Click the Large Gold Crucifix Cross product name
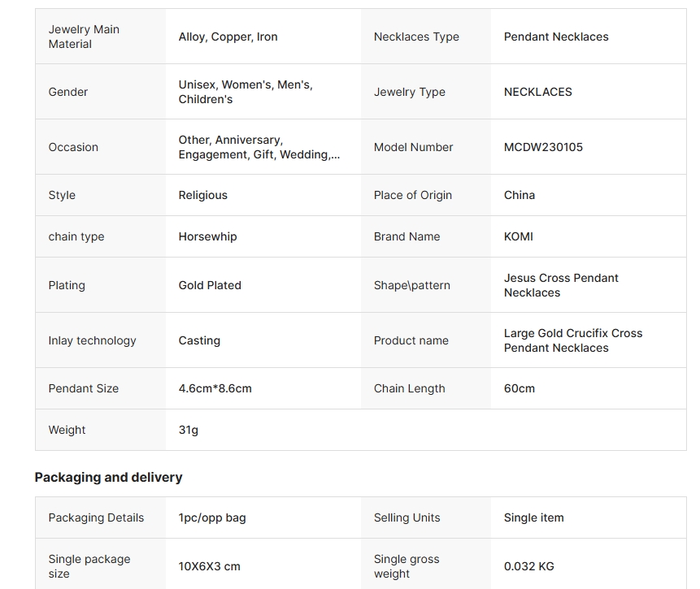The width and height of the screenshot is (700, 589). tap(572, 340)
